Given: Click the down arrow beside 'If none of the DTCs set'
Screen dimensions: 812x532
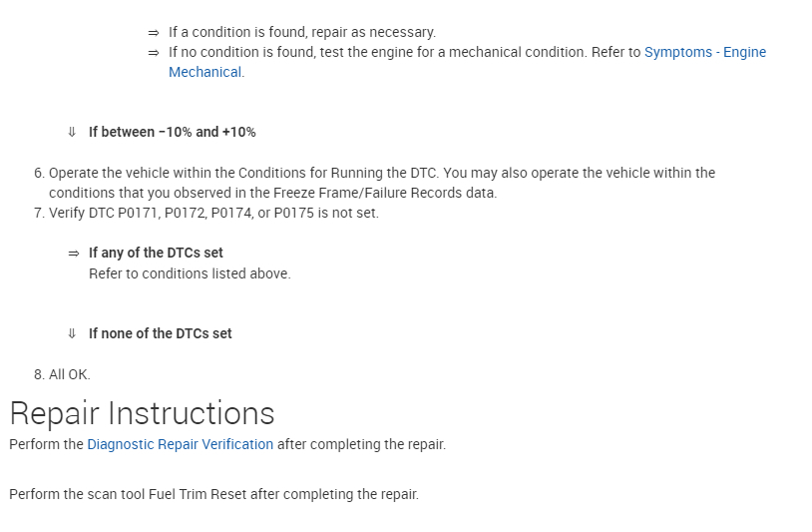Looking at the screenshot, I should click(72, 333).
